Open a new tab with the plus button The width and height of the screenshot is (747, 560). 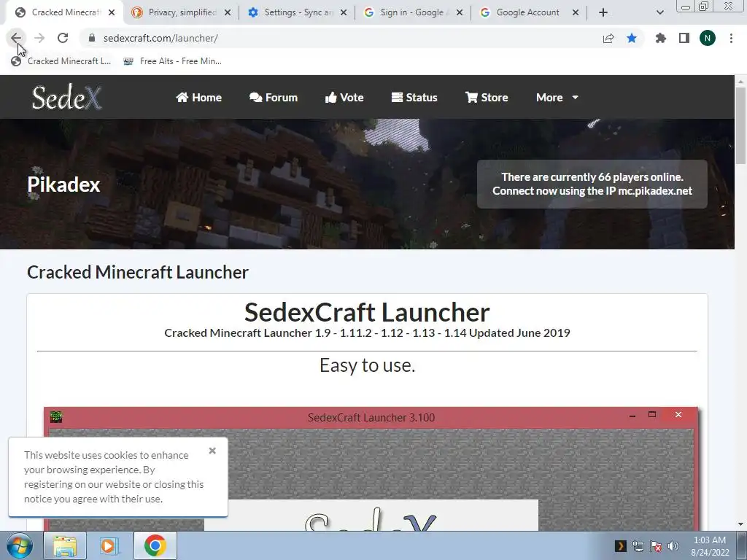[603, 12]
